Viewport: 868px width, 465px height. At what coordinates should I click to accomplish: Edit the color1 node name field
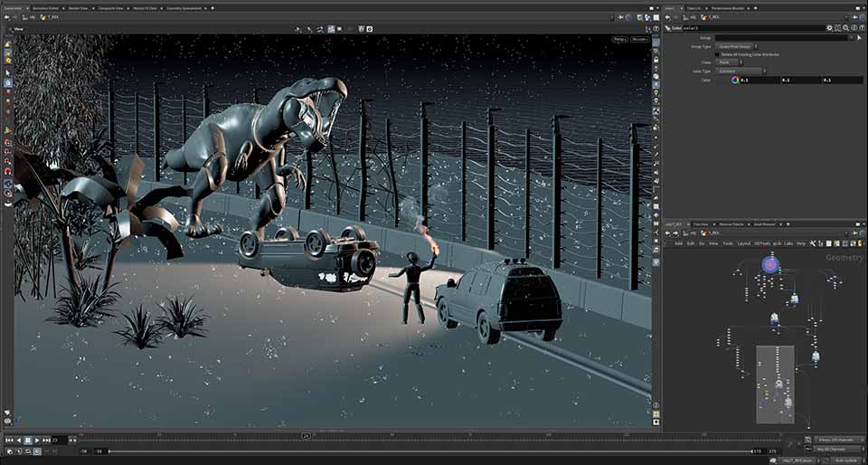tap(753, 27)
